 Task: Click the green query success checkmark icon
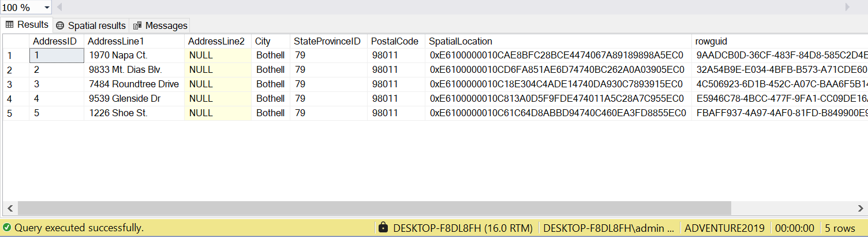point(7,228)
